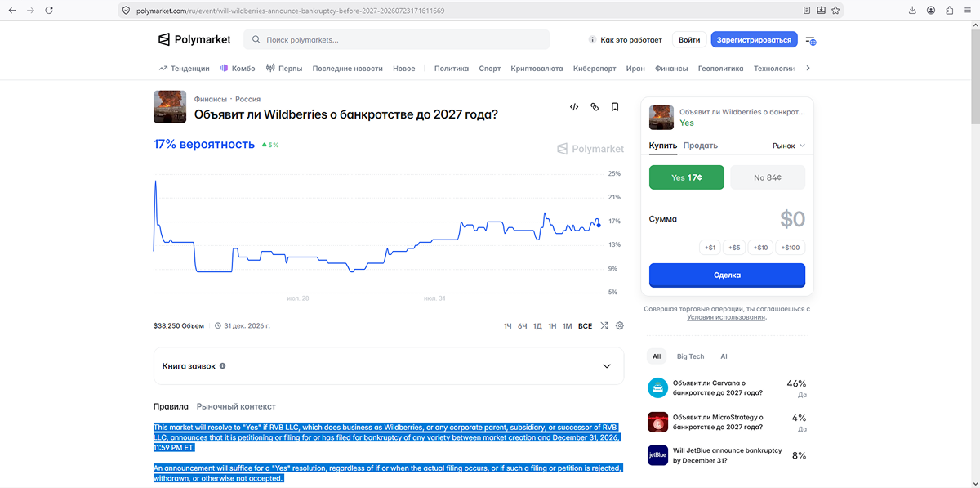Switch to the Купить tab
980x488 pixels.
(663, 146)
